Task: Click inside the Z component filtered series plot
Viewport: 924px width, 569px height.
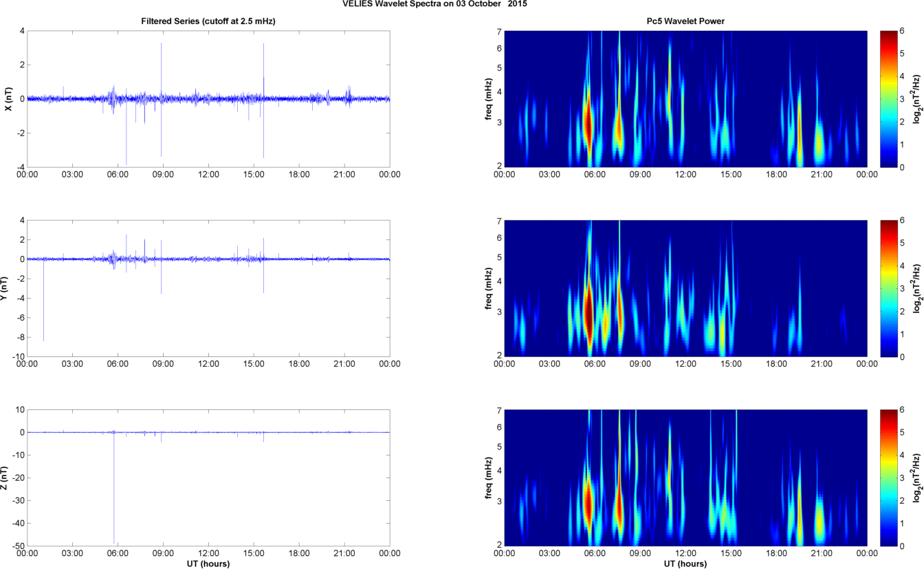Action: (x=208, y=477)
